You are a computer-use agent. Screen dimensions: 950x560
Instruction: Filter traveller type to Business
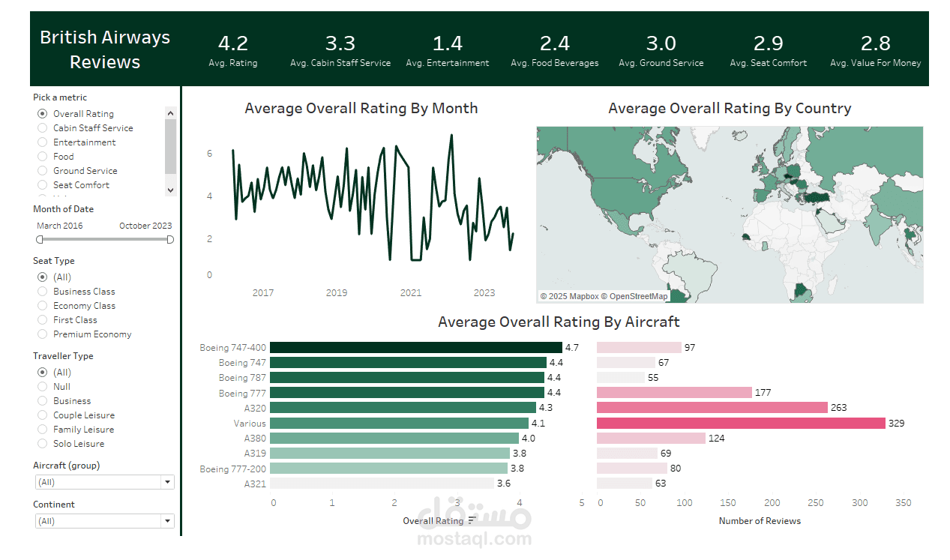42,401
